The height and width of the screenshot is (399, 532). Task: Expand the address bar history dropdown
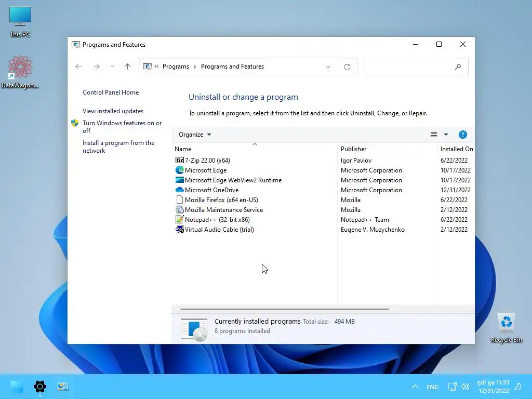(328, 67)
